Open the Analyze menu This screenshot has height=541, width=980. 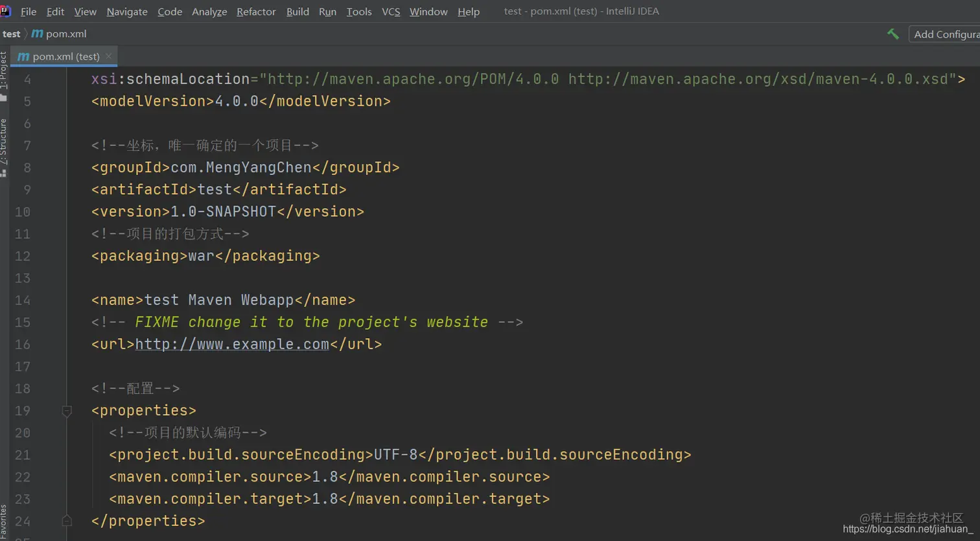coord(209,12)
